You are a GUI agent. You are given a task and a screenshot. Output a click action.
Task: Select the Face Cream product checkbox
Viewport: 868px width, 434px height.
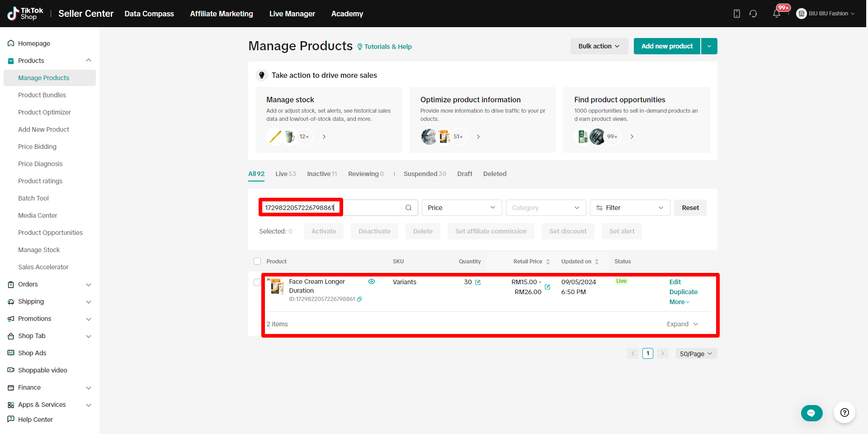[257, 282]
